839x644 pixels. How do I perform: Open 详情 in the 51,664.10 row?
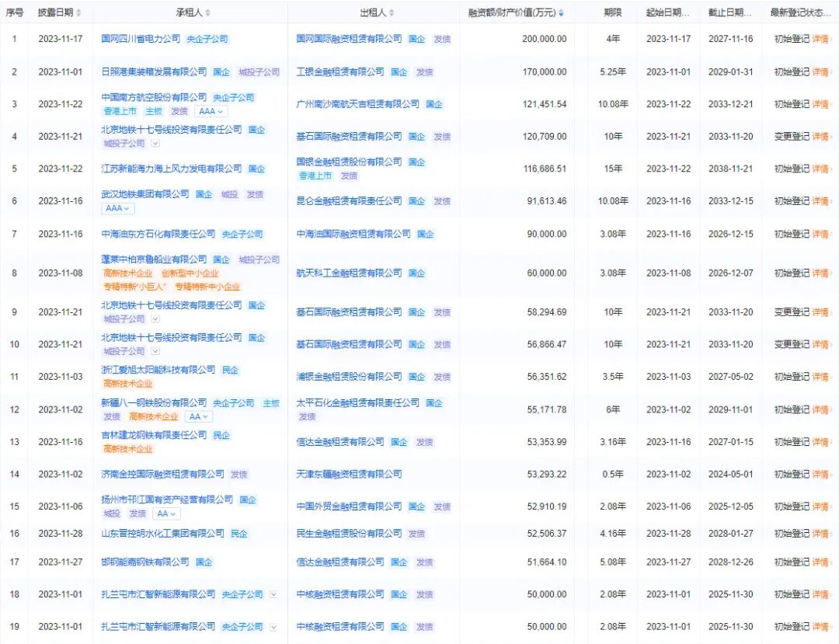pos(820,562)
